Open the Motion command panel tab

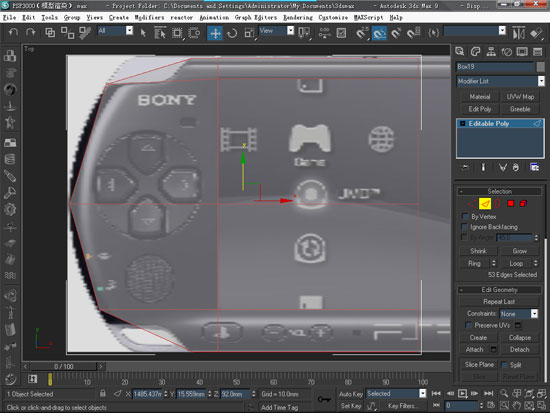[507, 52]
